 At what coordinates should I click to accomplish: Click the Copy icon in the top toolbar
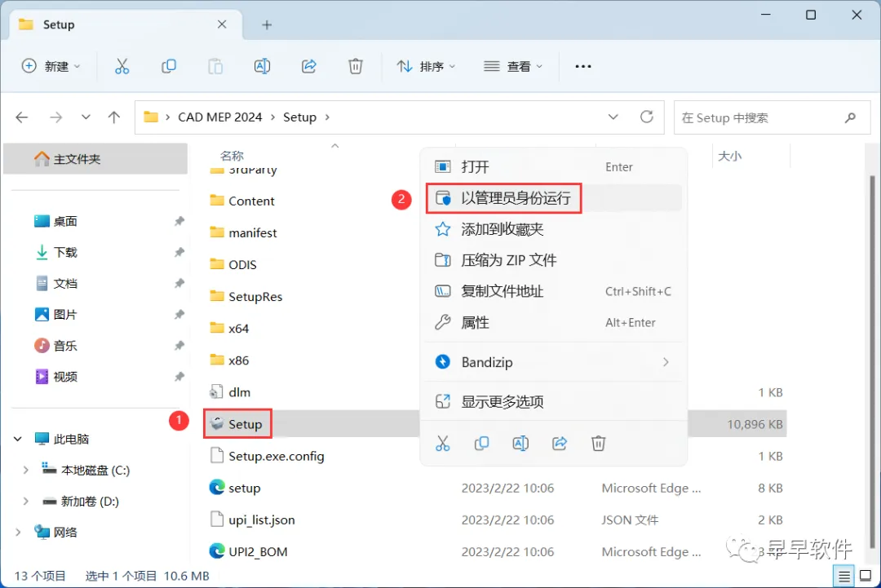[169, 66]
